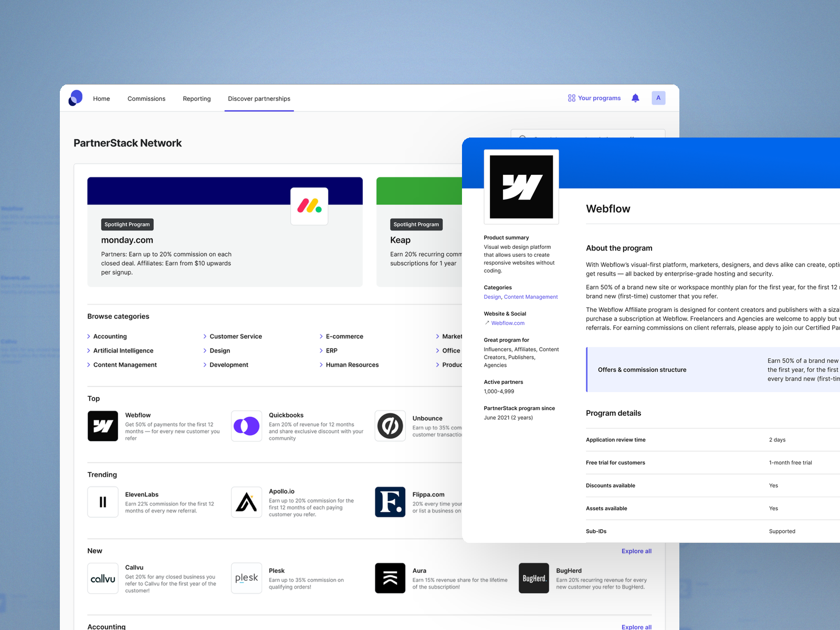Open the Webflow.com website link
The image size is (840, 630).
tap(508, 323)
